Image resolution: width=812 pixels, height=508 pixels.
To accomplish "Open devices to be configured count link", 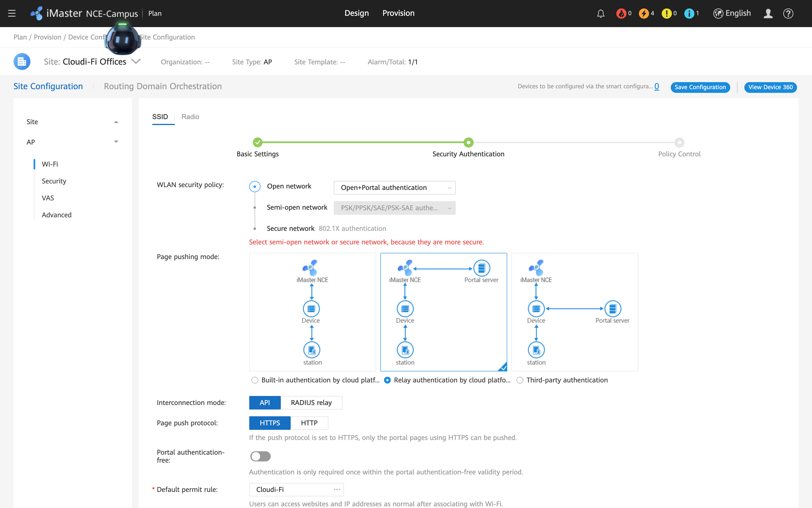I will (x=657, y=86).
